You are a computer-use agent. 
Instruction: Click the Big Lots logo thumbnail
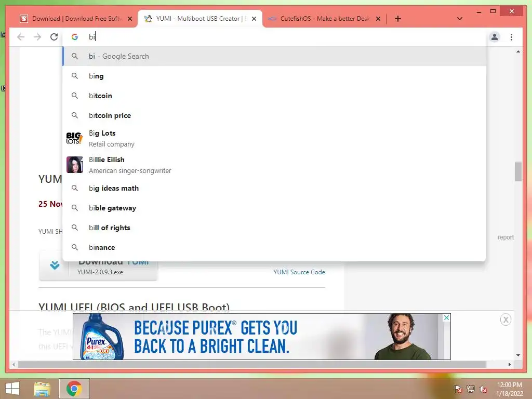(74, 138)
